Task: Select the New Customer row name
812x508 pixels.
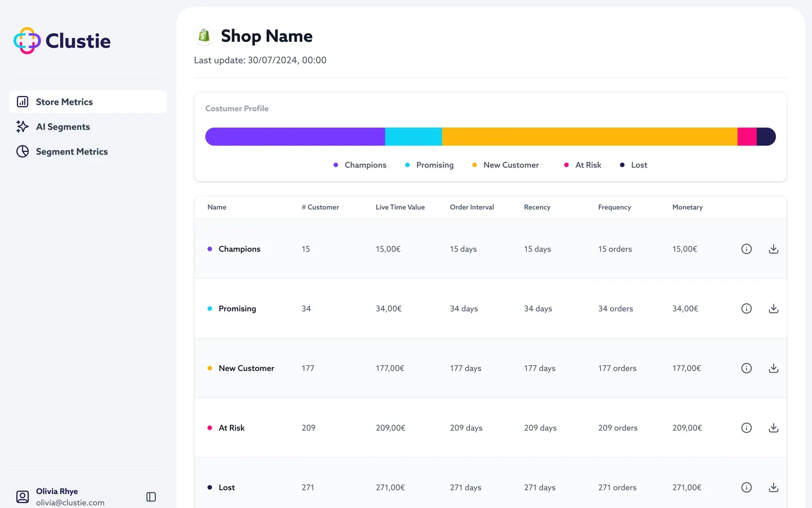Action: coord(246,368)
